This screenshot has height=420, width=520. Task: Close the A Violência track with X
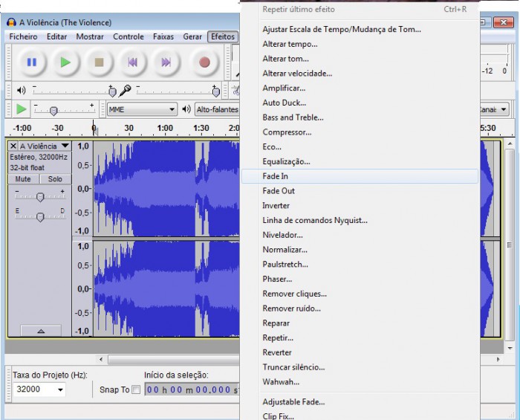13,146
